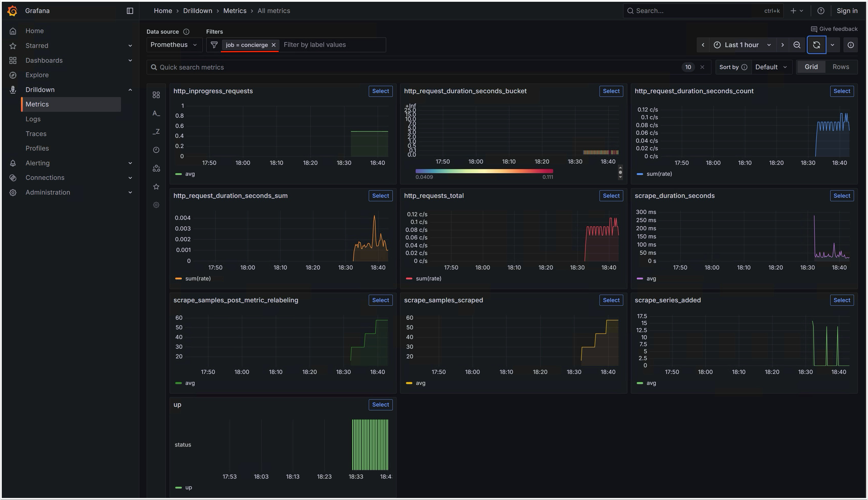The width and height of the screenshot is (868, 500).
Task: Switch the metrics view to Grid
Action: click(x=811, y=67)
